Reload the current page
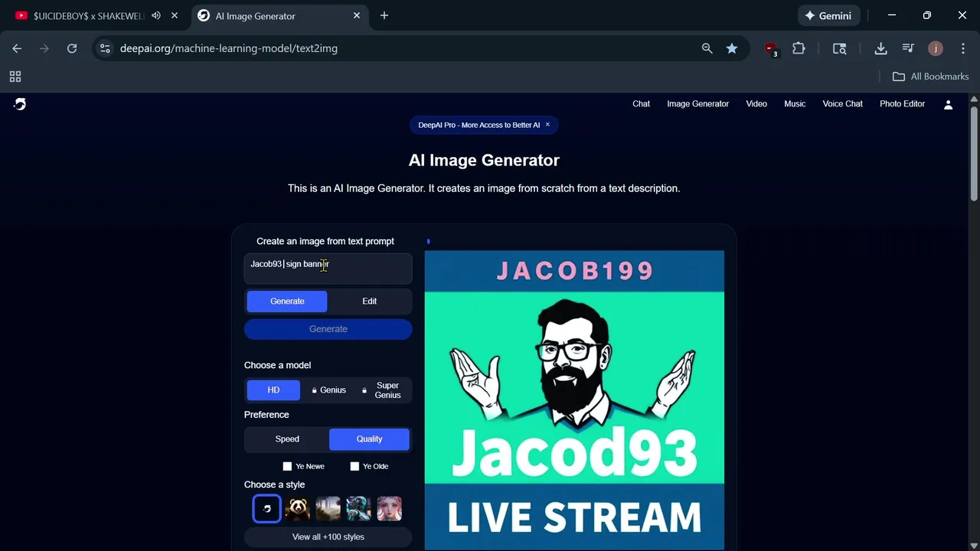This screenshot has width=980, height=551. pyautogui.click(x=72, y=48)
